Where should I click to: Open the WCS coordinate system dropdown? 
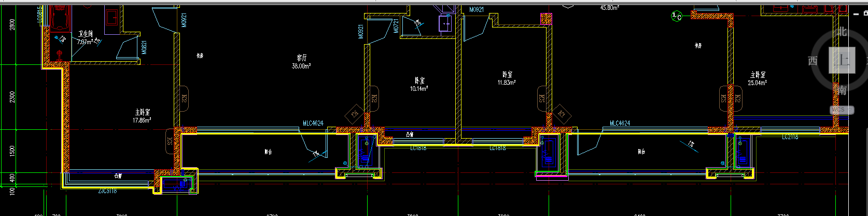pyautogui.click(x=842, y=110)
